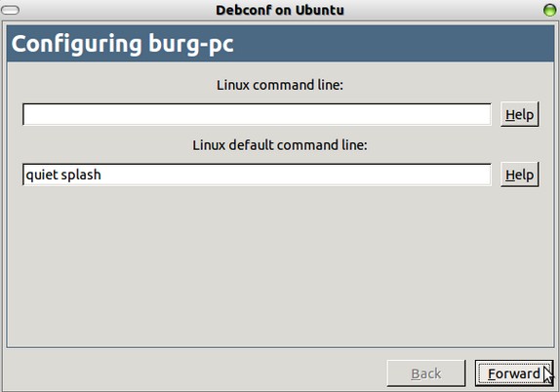Viewport: 560px width, 392px height.
Task: Click blue header banner beside the heading
Action: point(393,44)
